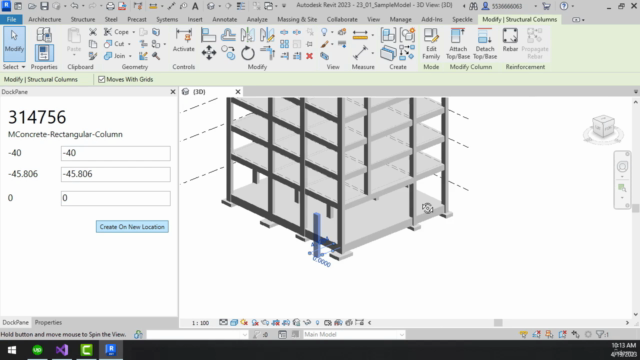Select Mirror - Draw Axis tool

click(x=267, y=35)
